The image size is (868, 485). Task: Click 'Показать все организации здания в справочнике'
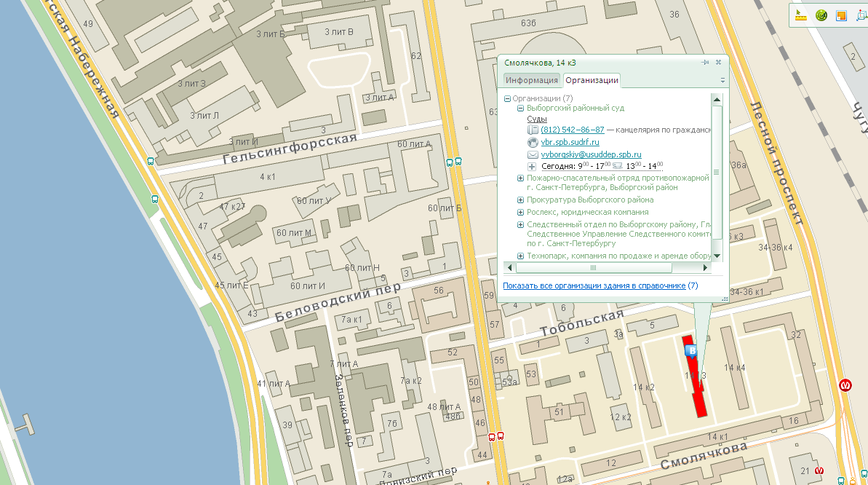(594, 285)
